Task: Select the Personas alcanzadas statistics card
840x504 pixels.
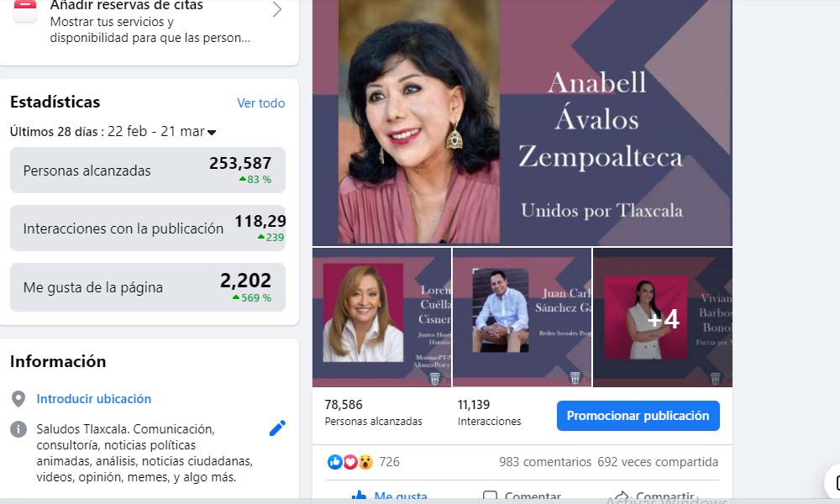Action: (x=147, y=170)
